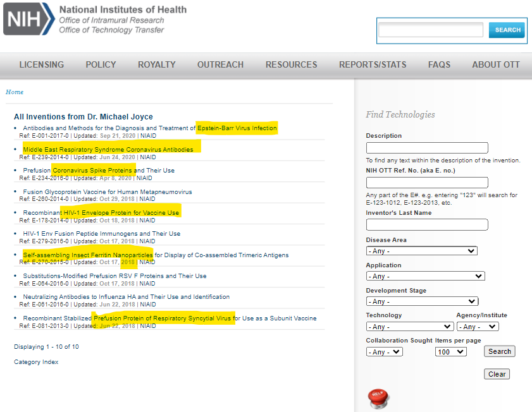Open Neutralizing Antibodies to Influenza HA link
The image size is (532, 412).
click(127, 297)
